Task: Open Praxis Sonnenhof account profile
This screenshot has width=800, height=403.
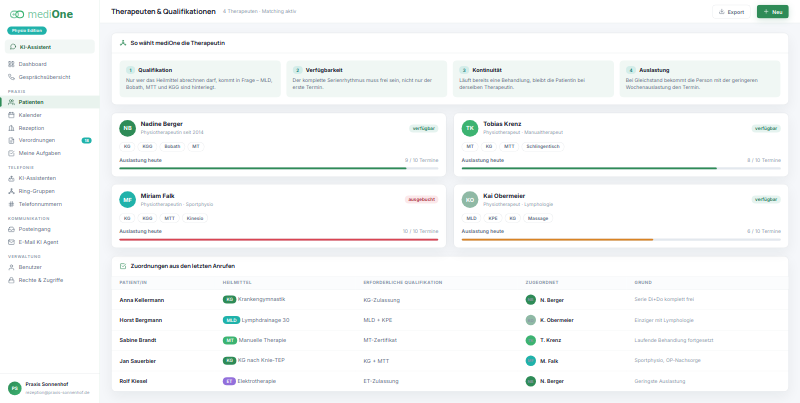Action: pos(49,388)
